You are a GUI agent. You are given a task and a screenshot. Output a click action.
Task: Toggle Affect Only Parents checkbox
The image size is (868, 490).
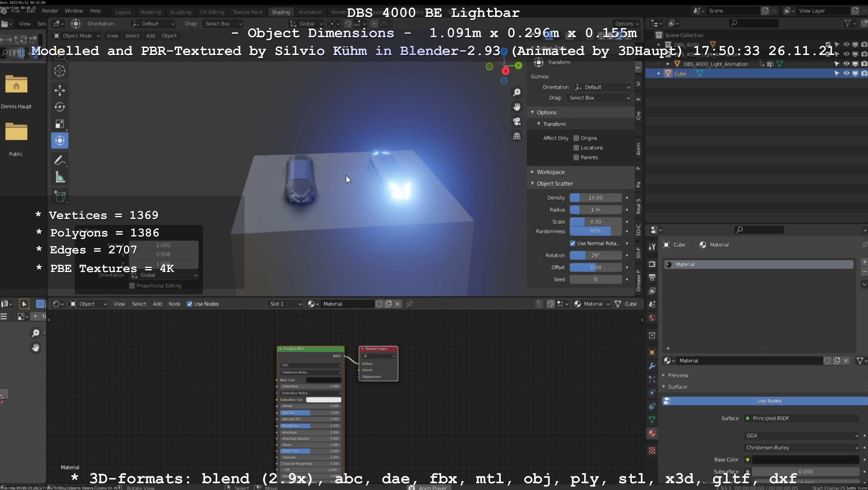click(576, 157)
